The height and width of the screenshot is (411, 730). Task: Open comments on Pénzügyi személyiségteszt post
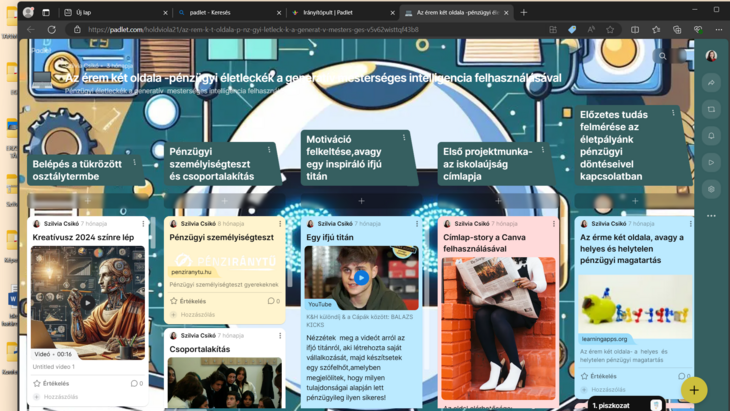tap(274, 301)
